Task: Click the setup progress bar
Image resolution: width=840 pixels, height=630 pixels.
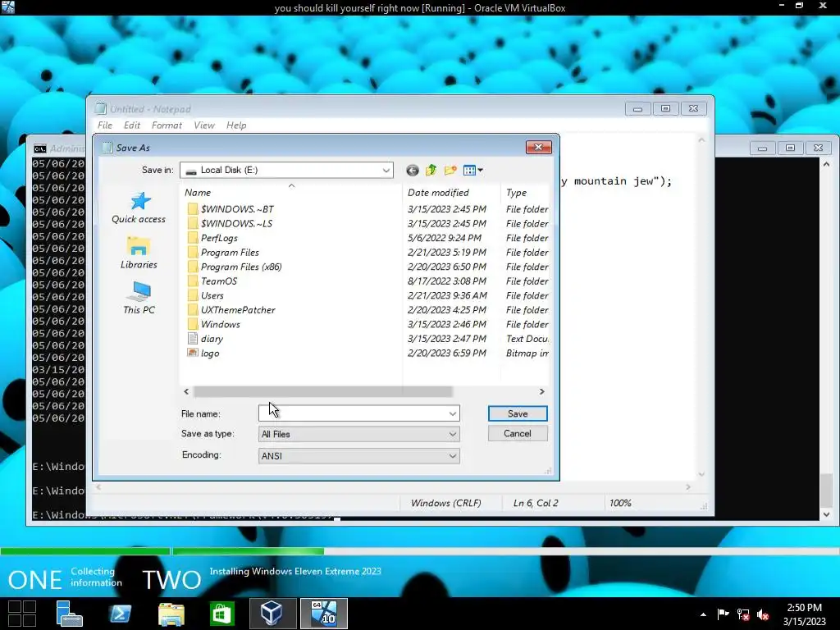Action: pyautogui.click(x=420, y=551)
